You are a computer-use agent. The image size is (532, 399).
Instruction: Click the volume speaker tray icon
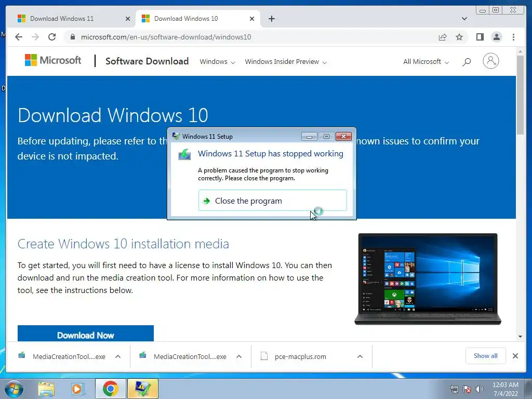480,389
